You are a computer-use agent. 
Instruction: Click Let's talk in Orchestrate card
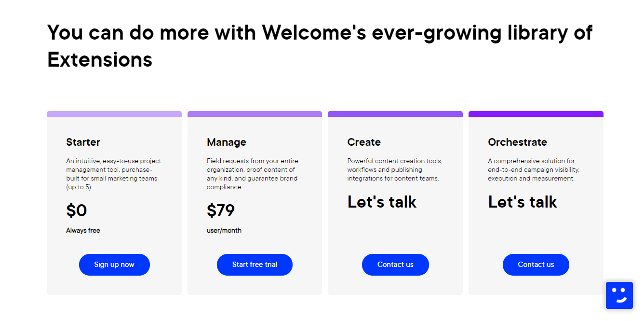click(522, 202)
